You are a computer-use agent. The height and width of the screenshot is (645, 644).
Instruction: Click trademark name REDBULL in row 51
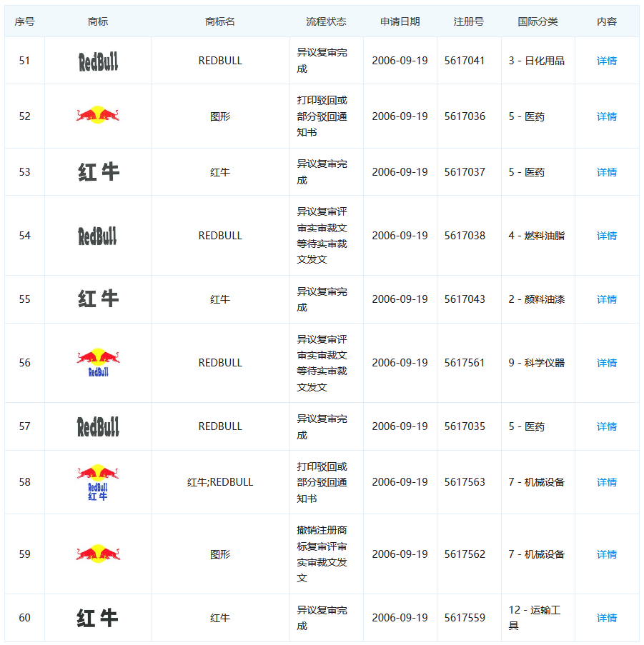click(x=220, y=61)
